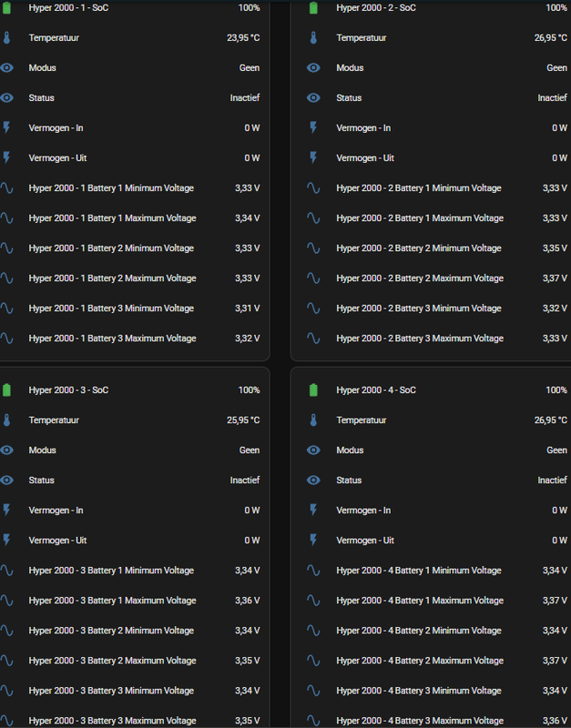Select the Hyper 2000 - 3 Battery 1 Maximum Voltage row
571x728 pixels.
click(112, 601)
